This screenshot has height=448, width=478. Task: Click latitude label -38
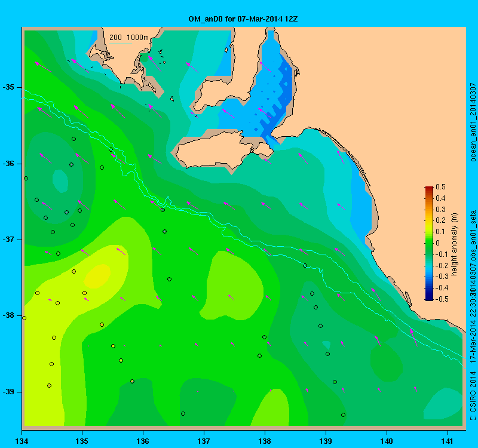pyautogui.click(x=8, y=315)
